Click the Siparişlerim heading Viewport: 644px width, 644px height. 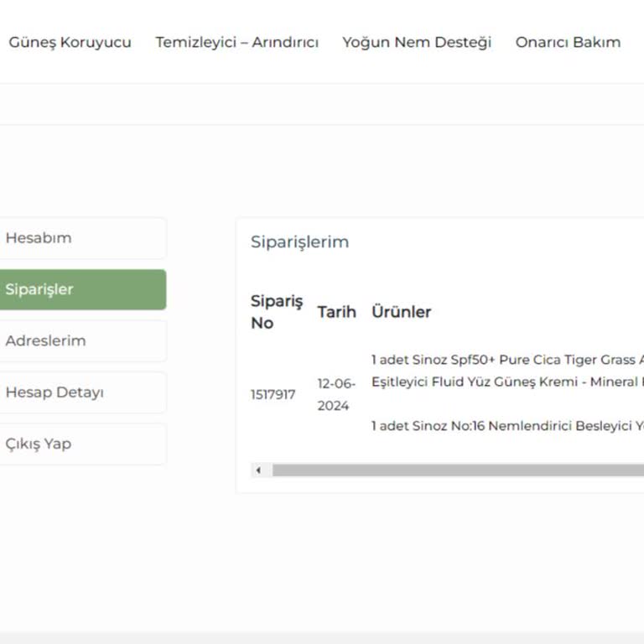pyautogui.click(x=299, y=242)
